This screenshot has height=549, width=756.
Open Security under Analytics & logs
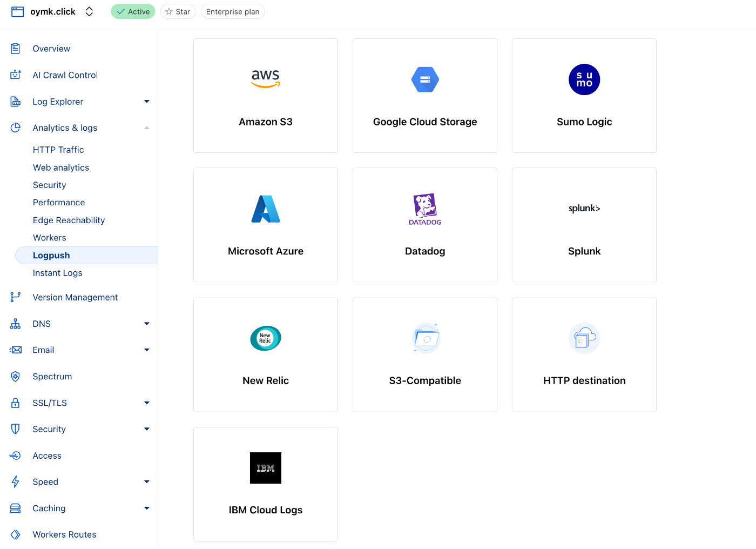point(49,185)
